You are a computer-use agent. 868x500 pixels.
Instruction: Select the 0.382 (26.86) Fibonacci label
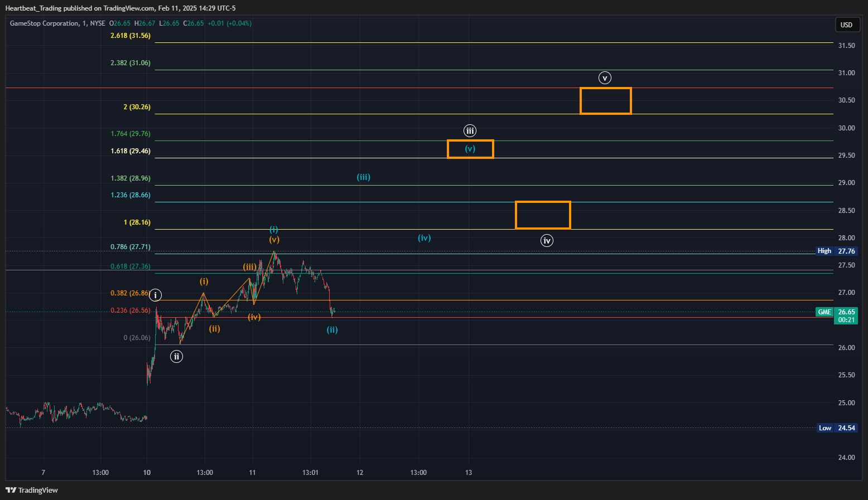click(x=130, y=293)
